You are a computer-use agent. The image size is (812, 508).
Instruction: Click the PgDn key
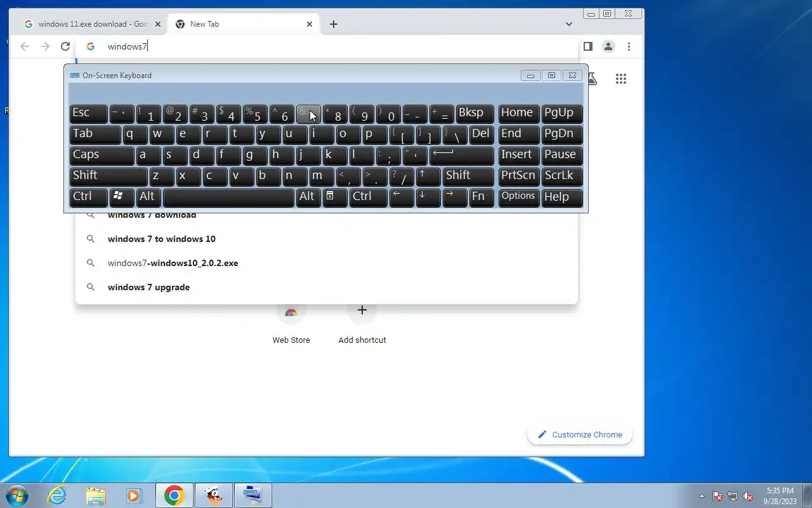click(x=562, y=135)
